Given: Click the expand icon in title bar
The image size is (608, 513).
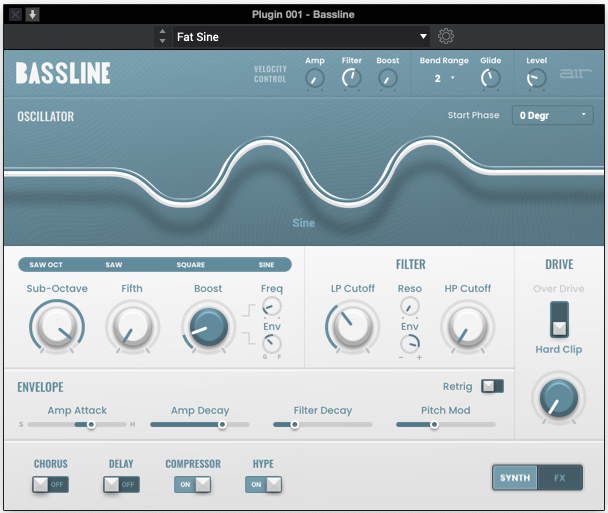Looking at the screenshot, I should coord(15,15).
